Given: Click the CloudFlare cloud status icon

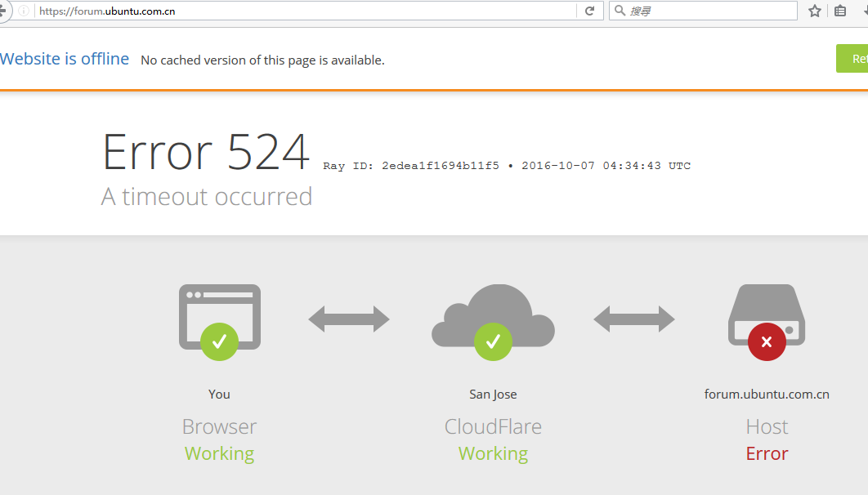Looking at the screenshot, I should pyautogui.click(x=493, y=322).
